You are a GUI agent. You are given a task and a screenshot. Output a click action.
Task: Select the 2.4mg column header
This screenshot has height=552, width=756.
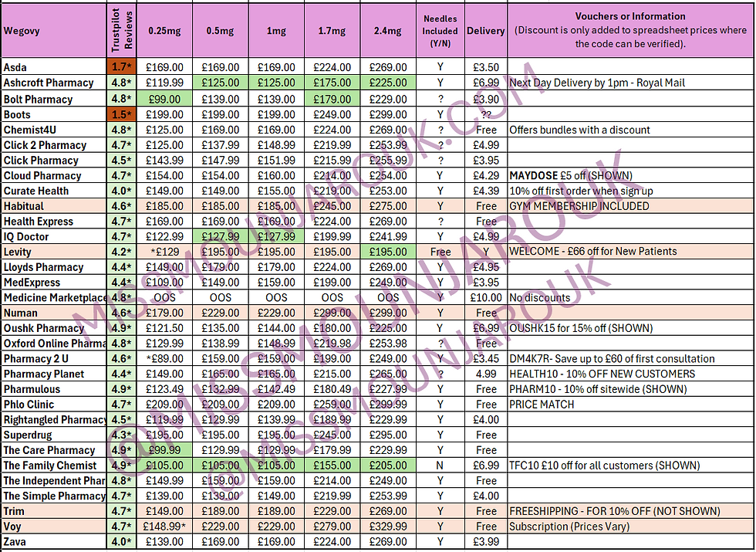[387, 31]
